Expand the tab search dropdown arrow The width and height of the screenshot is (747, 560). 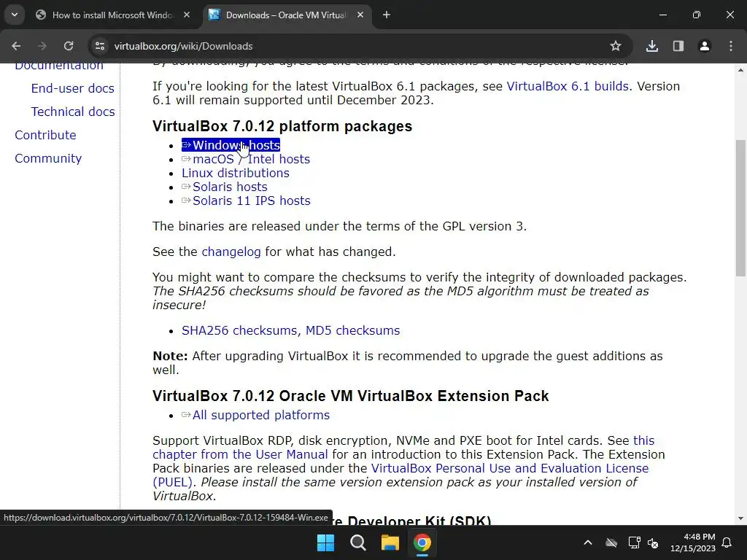tap(15, 15)
